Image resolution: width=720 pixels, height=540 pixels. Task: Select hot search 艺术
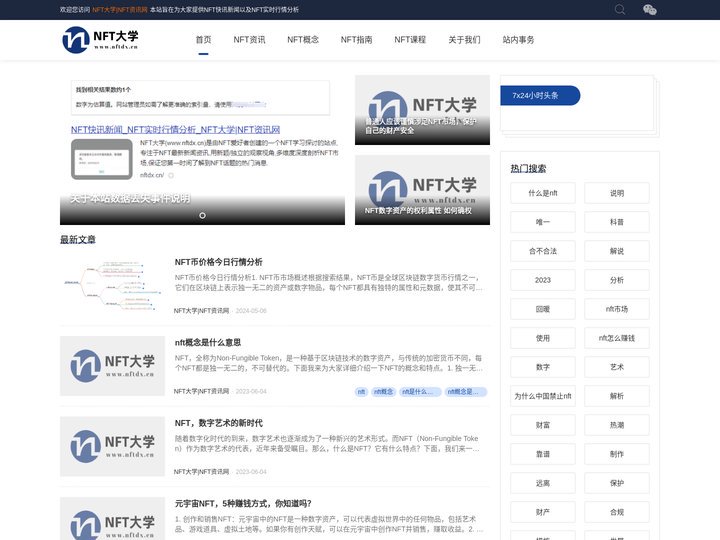tap(617, 367)
